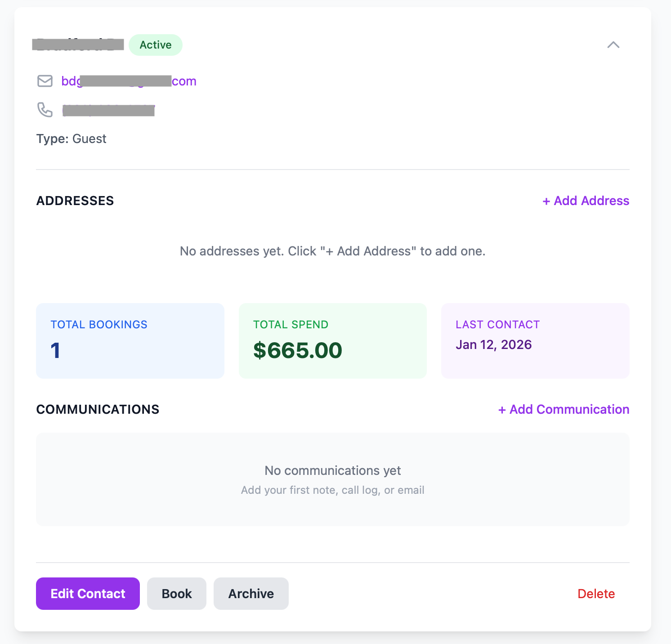Select the Total Bookings card
Screen dimensions: 671x644
[x=130, y=341]
